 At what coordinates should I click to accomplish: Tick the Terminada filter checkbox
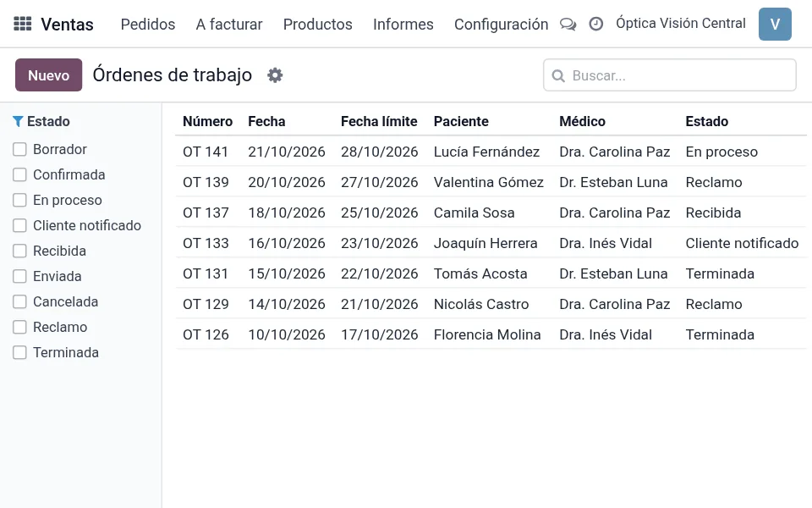19,352
